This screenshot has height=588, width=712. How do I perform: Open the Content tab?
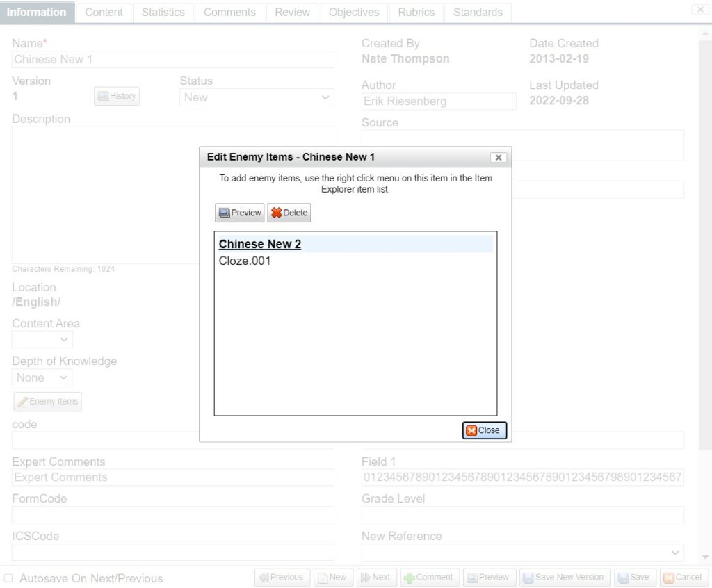click(x=104, y=13)
